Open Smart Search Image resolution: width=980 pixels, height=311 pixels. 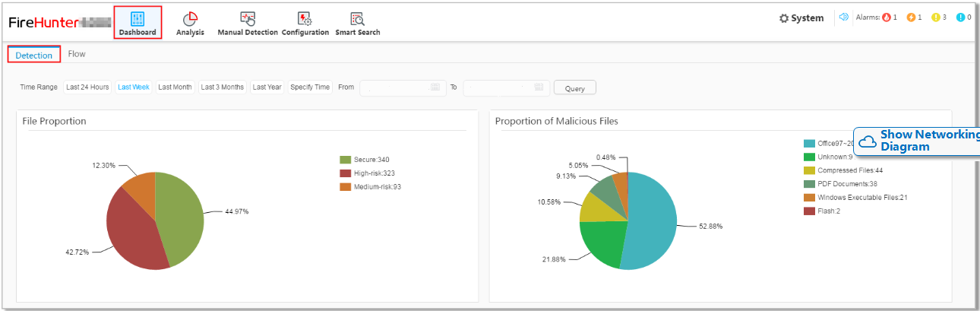pyautogui.click(x=357, y=24)
